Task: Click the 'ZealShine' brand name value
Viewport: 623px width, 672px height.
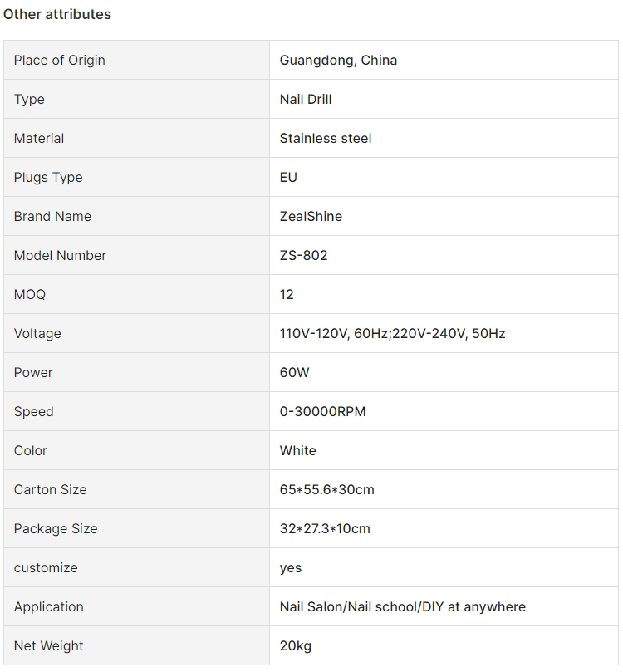Action: coord(311,216)
